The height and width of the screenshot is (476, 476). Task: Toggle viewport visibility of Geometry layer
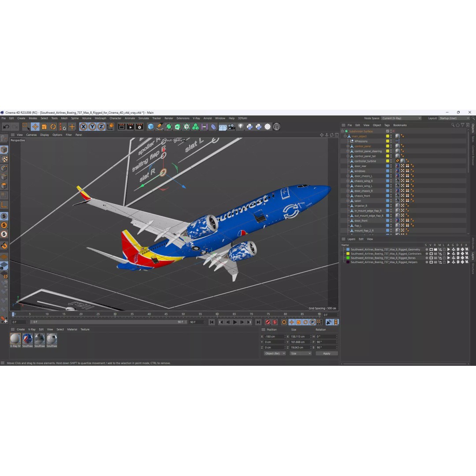431,249
